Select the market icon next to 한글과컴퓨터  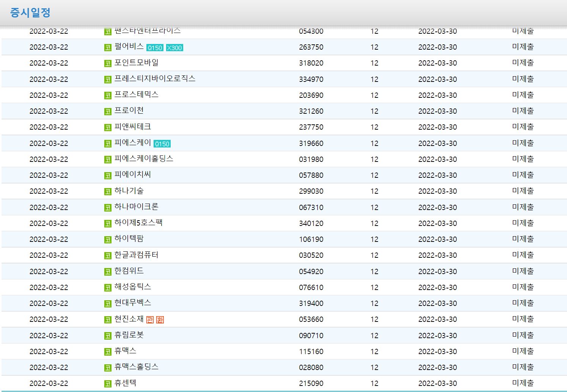click(108, 256)
